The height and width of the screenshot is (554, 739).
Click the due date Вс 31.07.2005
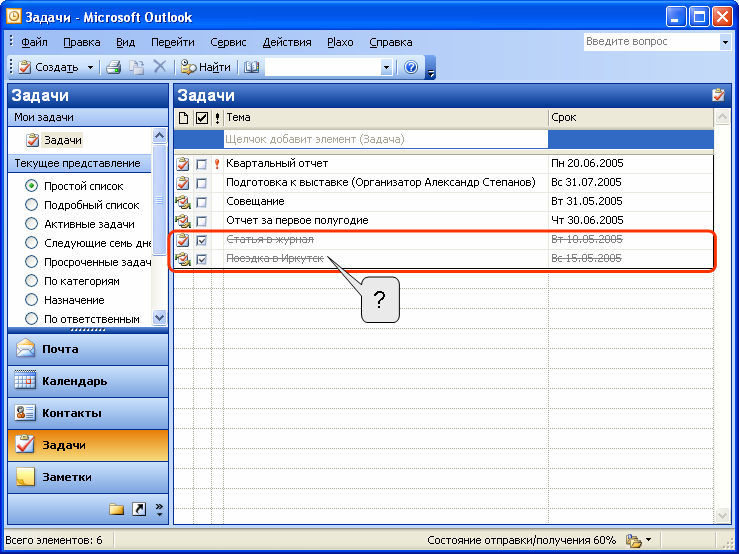click(x=586, y=182)
